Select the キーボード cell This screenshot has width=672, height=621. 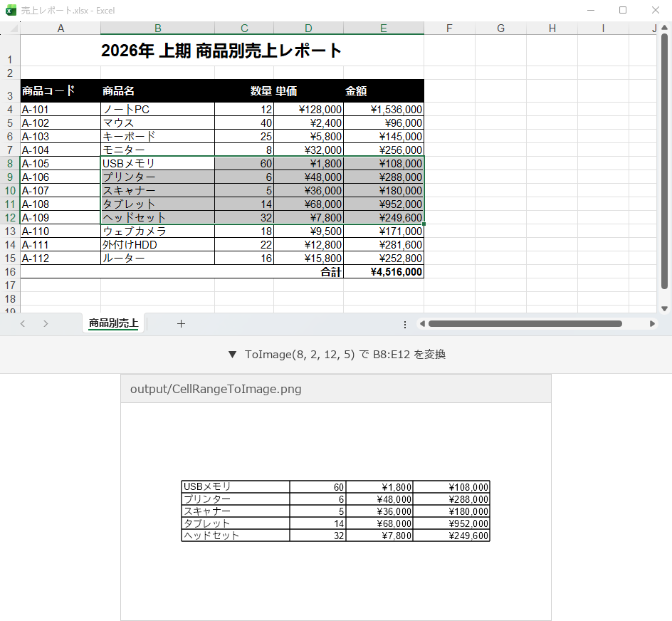coord(158,137)
